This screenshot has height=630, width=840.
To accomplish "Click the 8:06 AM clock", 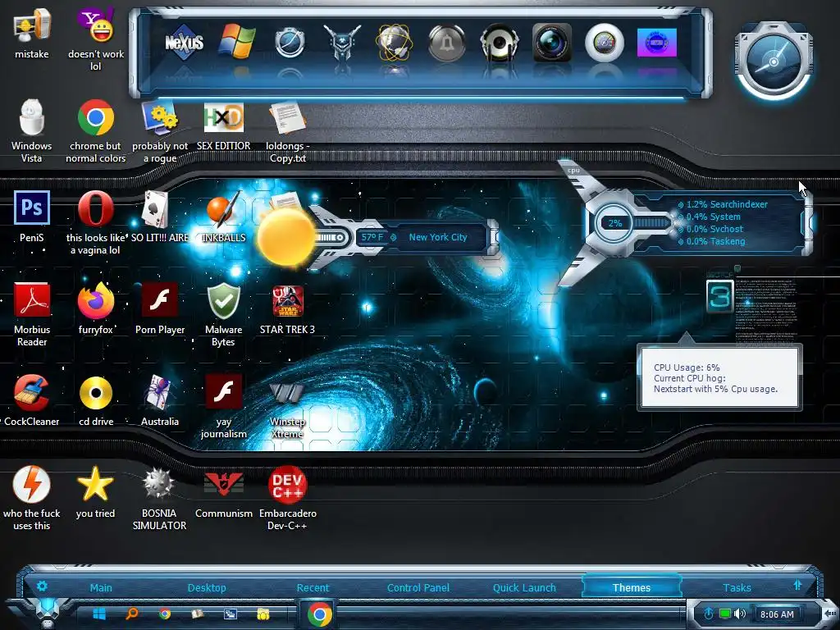I will [x=777, y=614].
